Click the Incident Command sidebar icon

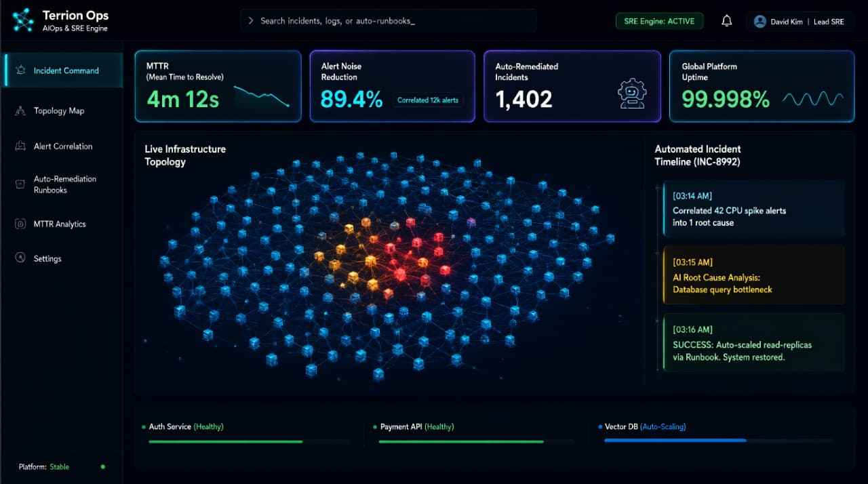coord(20,70)
